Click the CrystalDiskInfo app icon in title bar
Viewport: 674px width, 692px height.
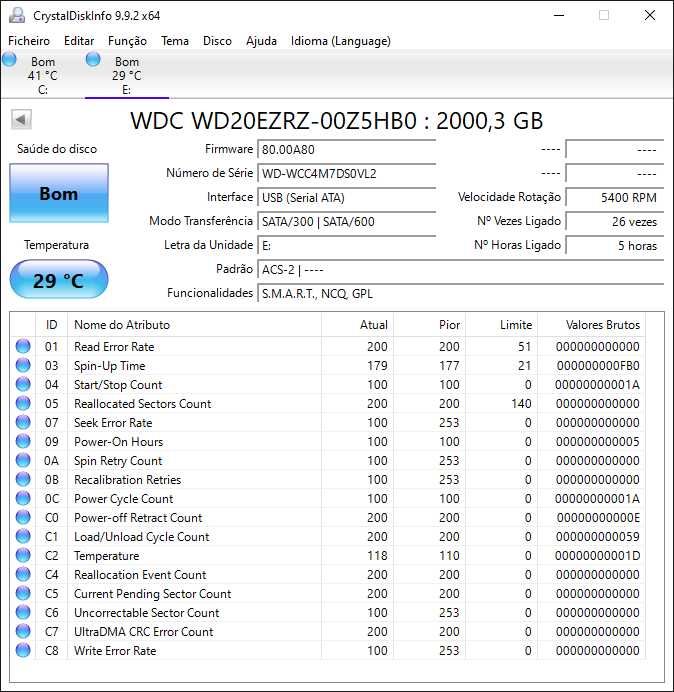tap(17, 15)
